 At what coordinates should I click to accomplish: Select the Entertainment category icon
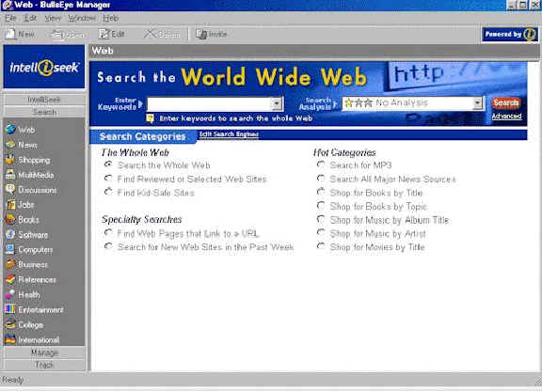(10, 309)
